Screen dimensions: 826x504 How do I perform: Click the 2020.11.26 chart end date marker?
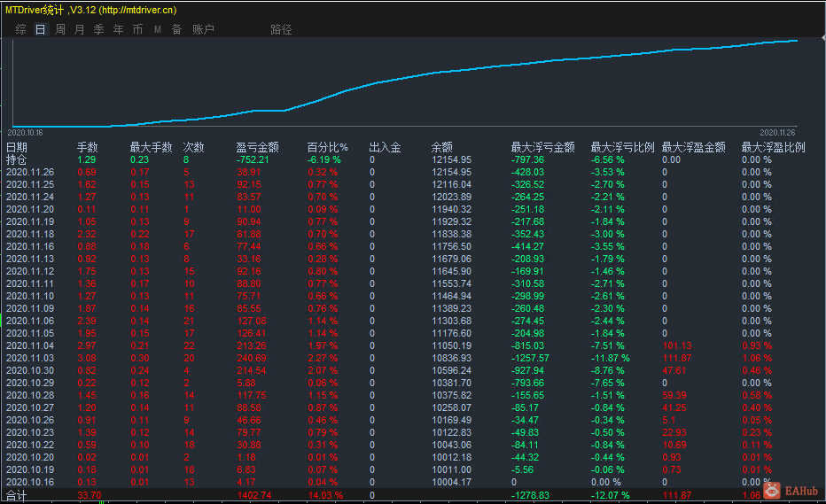(x=777, y=133)
